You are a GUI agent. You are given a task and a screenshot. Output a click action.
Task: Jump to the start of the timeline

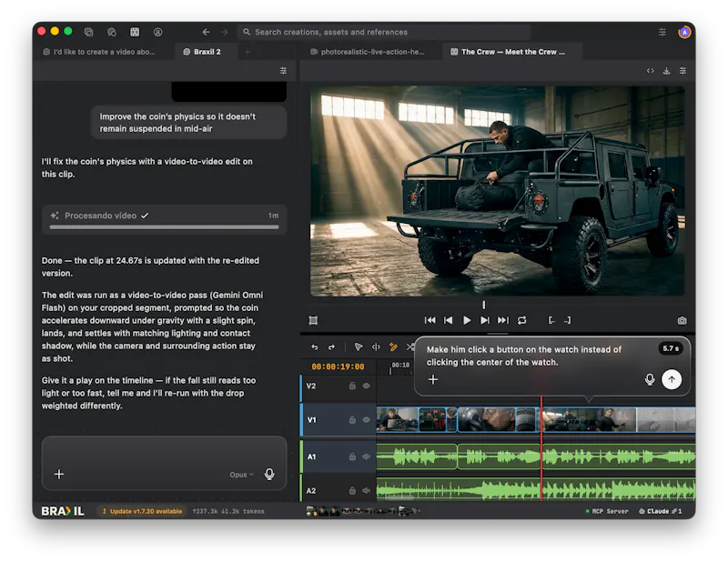pyautogui.click(x=430, y=320)
